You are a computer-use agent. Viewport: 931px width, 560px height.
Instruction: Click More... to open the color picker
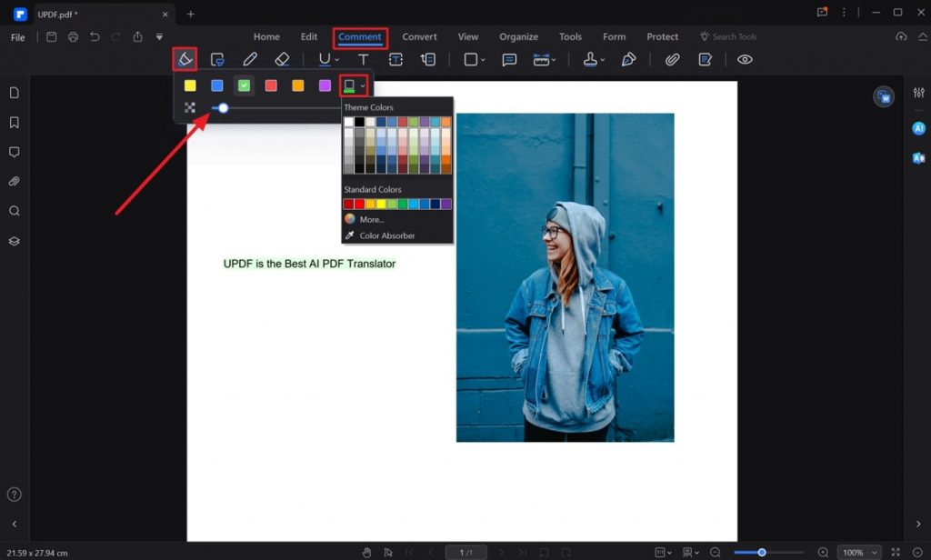click(373, 219)
